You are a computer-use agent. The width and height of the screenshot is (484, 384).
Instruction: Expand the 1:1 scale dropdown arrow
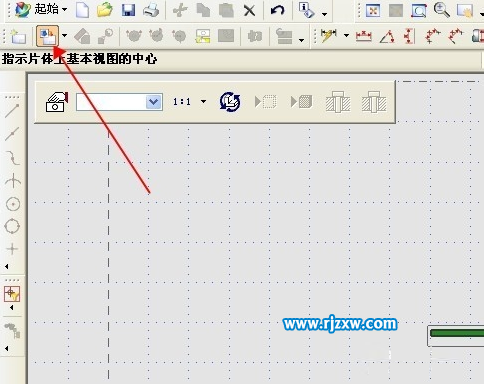pyautogui.click(x=203, y=101)
